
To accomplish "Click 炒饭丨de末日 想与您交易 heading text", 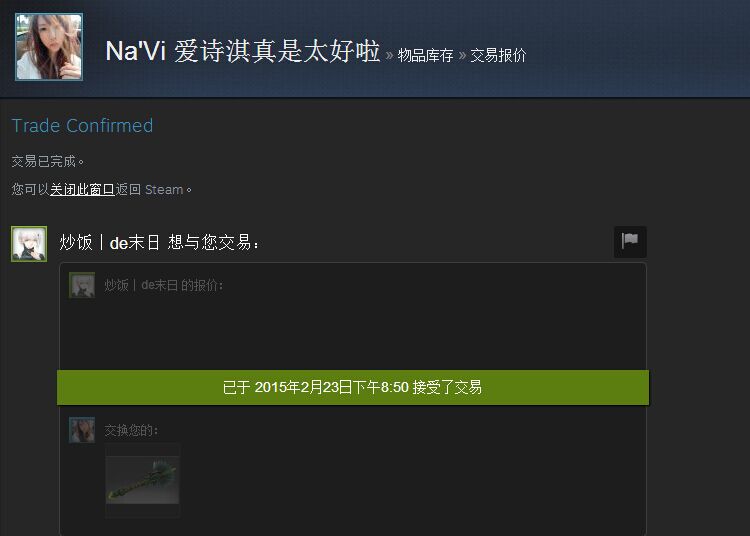I will (160, 242).
